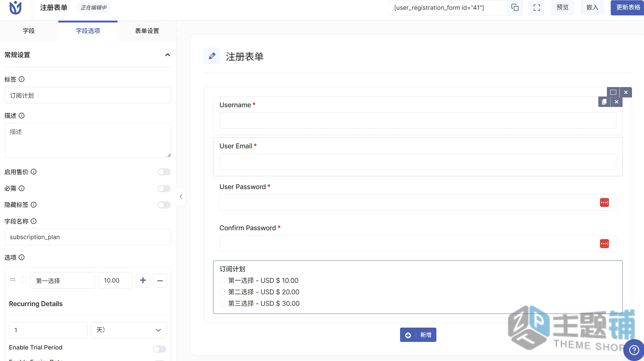Open the recurring period 天 dropdown
The width and height of the screenshot is (644, 361).
click(129, 330)
